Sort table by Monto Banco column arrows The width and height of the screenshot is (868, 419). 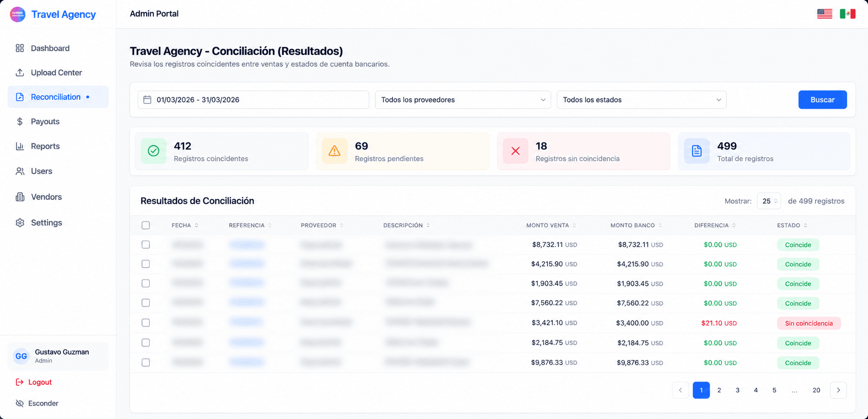660,225
